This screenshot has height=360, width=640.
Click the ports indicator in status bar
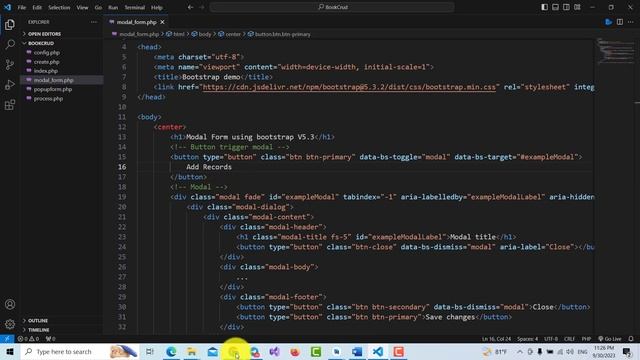pos(50,339)
